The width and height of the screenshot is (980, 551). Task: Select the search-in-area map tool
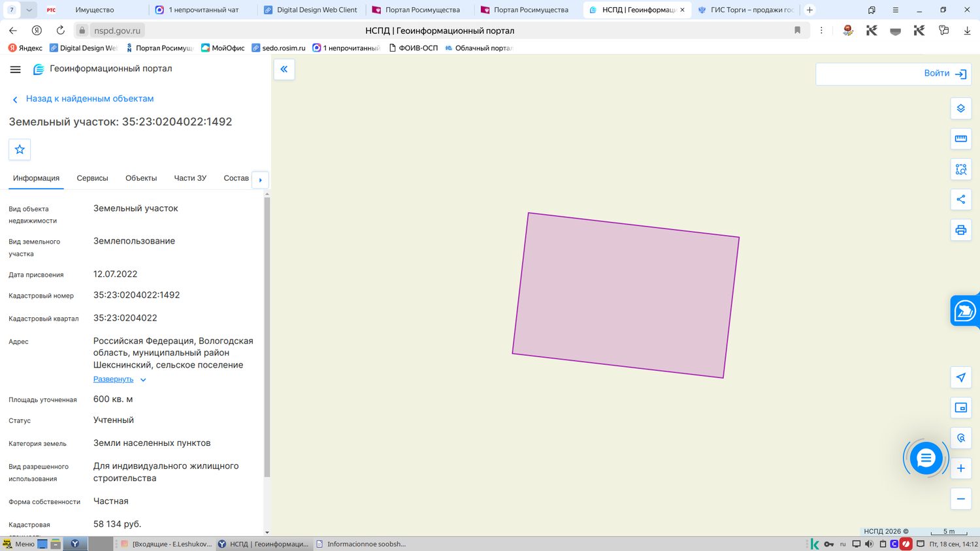[x=960, y=169]
